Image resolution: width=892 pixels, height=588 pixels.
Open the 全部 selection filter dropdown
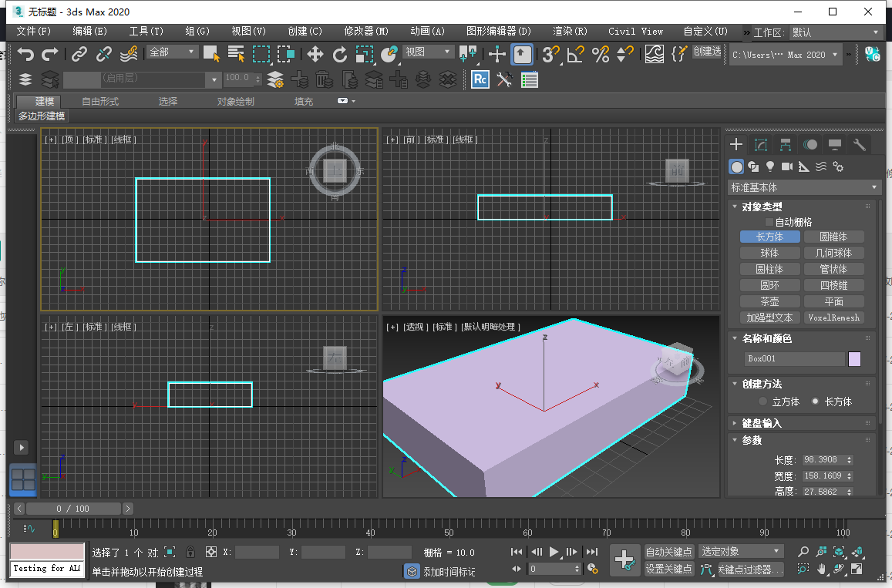pos(173,52)
